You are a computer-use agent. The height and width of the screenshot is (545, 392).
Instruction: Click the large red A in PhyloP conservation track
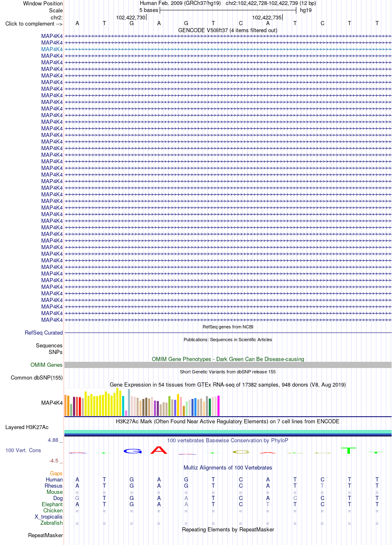[x=159, y=450]
